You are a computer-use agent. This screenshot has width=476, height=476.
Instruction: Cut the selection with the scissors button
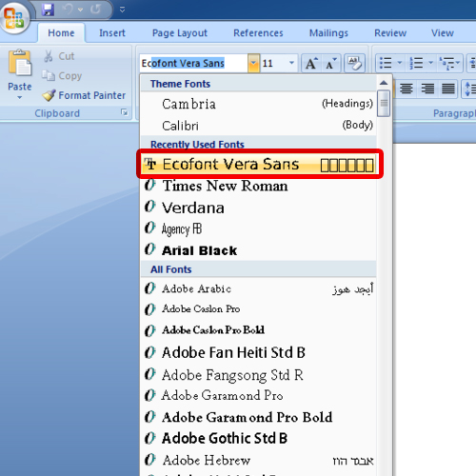(x=59, y=56)
